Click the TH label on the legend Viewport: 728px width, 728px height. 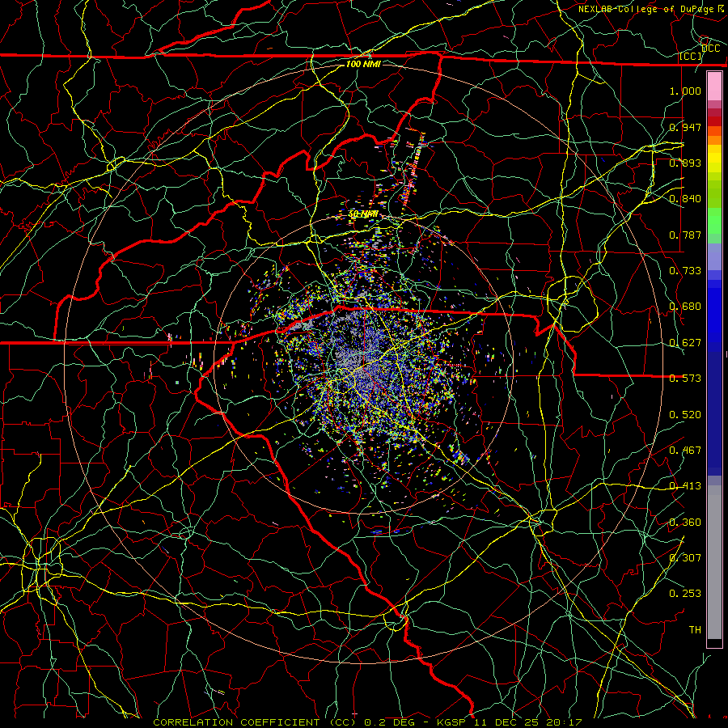[695, 630]
